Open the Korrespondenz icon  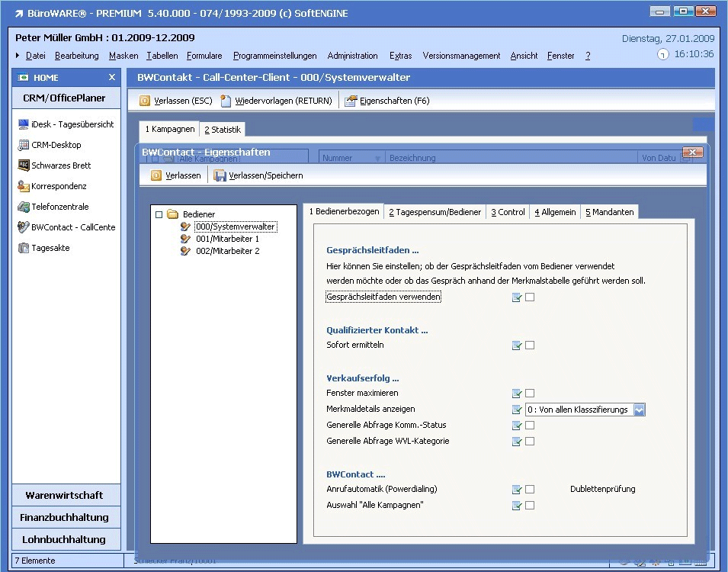click(23, 186)
